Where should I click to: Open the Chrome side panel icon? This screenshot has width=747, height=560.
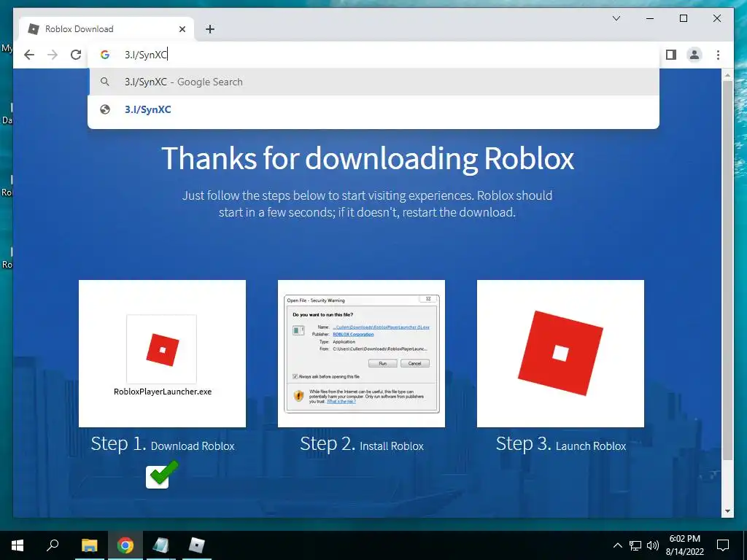[671, 55]
